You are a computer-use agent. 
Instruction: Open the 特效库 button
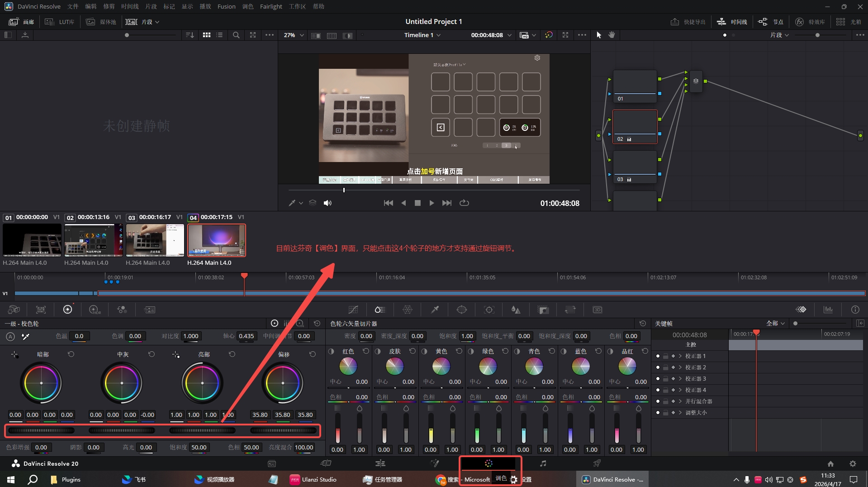click(x=810, y=22)
